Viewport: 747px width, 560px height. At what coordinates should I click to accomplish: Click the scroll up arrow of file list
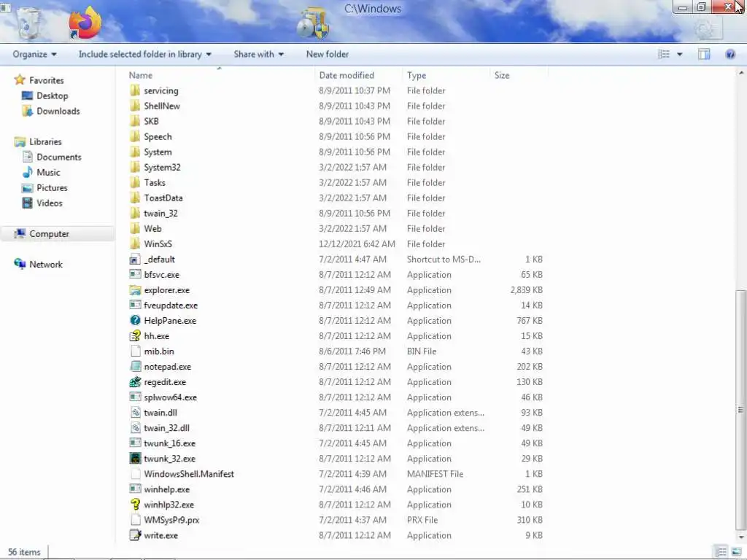[741, 73]
